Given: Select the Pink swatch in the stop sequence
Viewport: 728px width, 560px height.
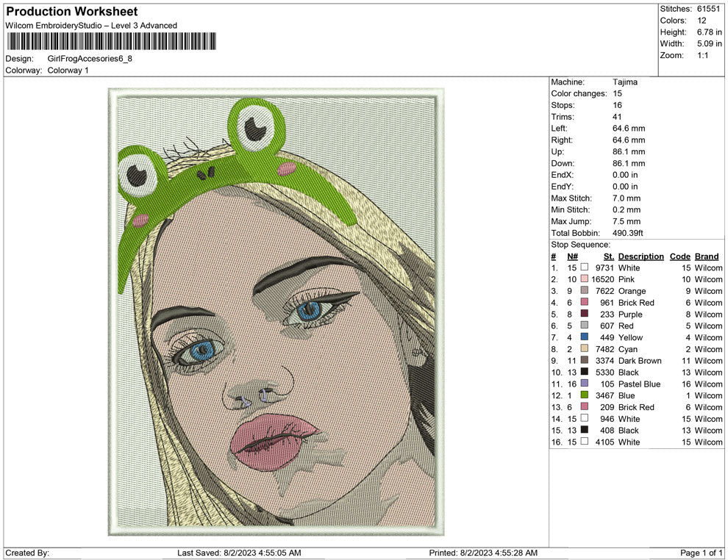Looking at the screenshot, I should pos(585,279).
